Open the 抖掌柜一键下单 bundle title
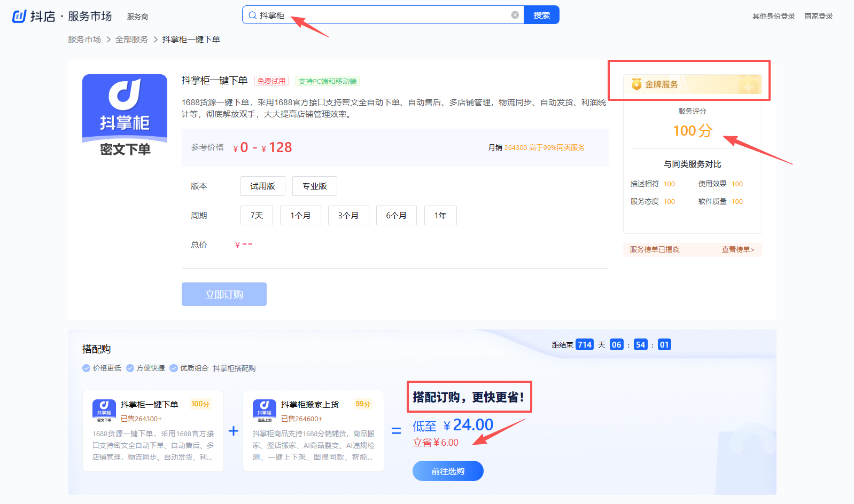This screenshot has height=504, width=854. (x=150, y=404)
